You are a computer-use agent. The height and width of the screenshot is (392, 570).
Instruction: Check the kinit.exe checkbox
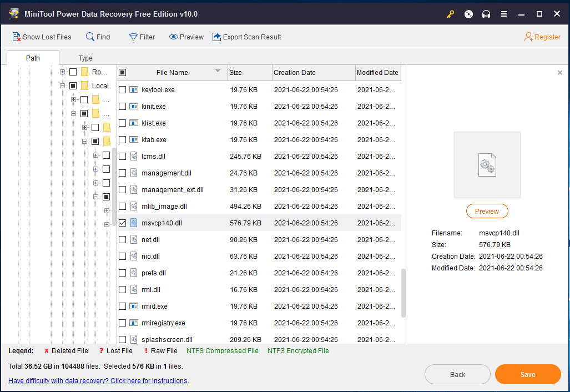click(x=123, y=106)
